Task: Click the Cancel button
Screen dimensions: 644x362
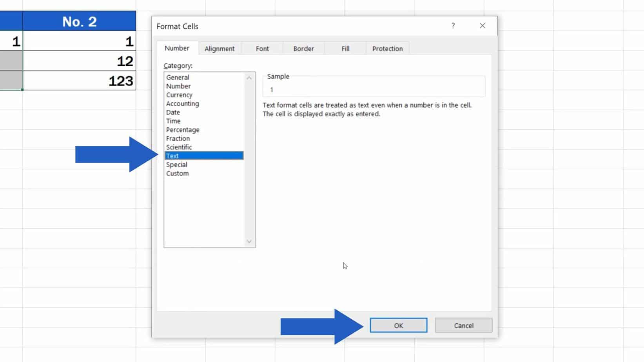Action: tap(463, 325)
